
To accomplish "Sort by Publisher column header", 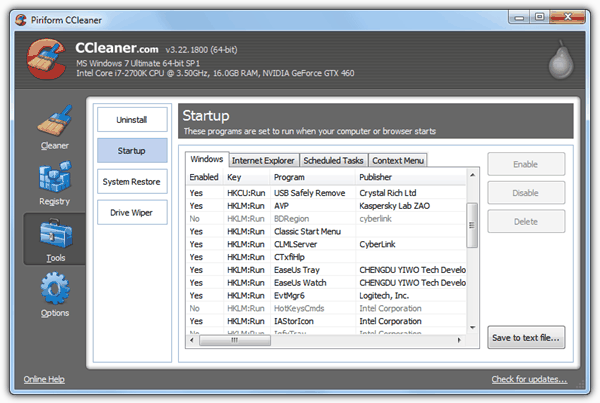I will (x=411, y=177).
